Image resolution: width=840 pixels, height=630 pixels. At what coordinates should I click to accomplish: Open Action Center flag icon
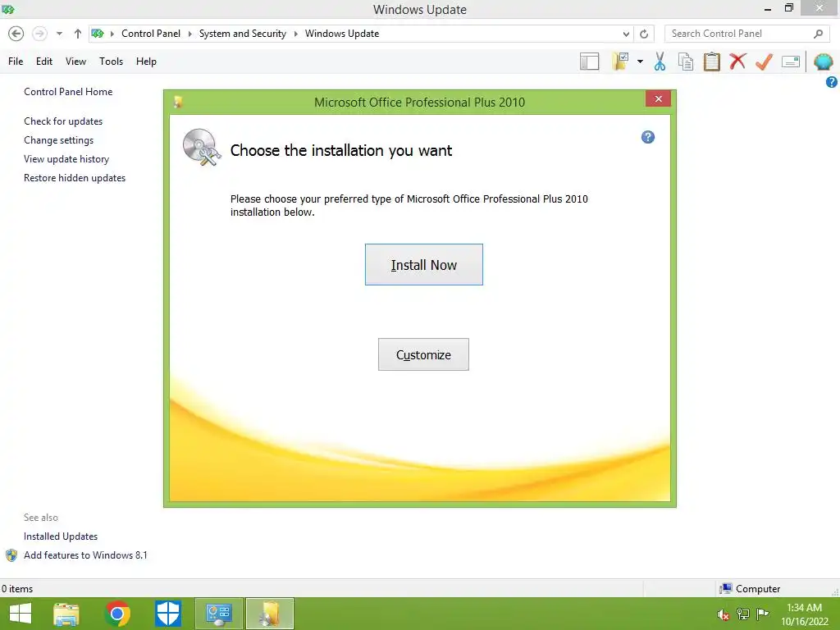coord(762,614)
